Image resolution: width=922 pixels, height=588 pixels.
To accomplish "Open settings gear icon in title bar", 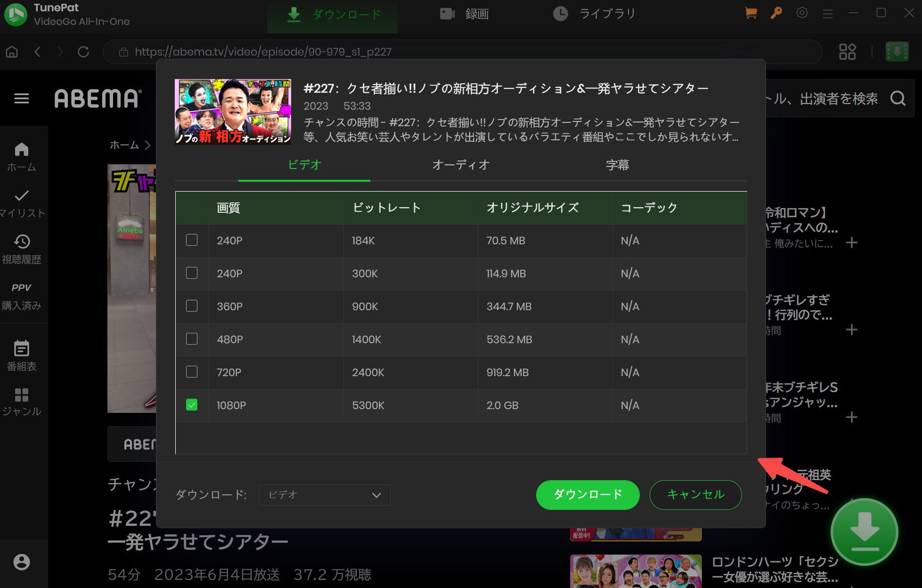I will click(x=802, y=13).
